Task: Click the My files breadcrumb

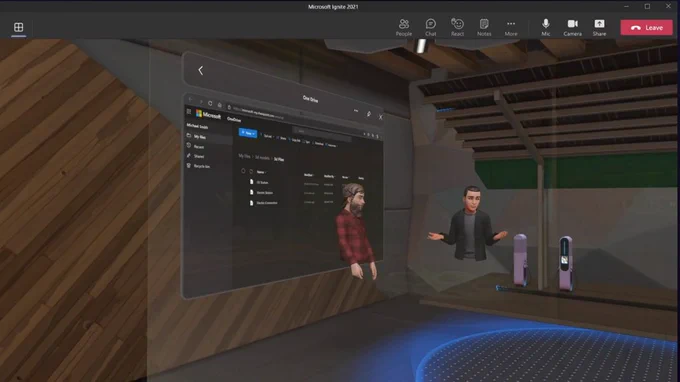Action: click(244, 156)
